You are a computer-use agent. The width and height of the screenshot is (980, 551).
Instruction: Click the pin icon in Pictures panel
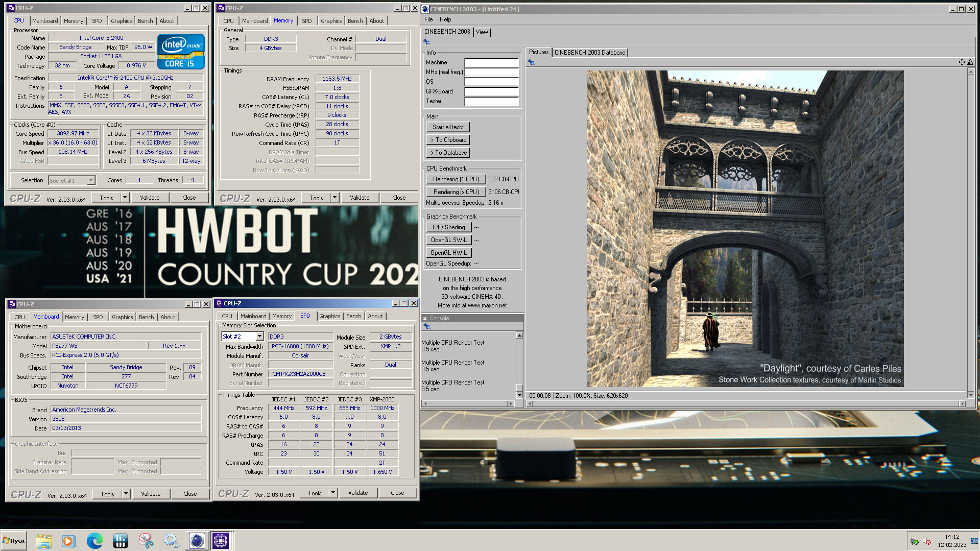531,62
